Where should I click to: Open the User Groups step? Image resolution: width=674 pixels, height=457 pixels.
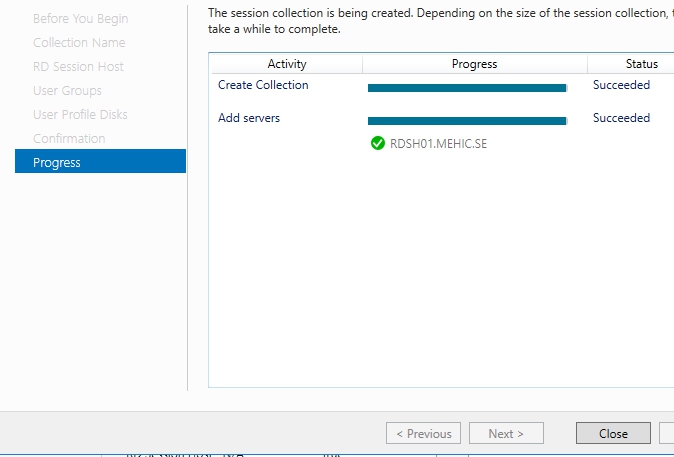67,91
